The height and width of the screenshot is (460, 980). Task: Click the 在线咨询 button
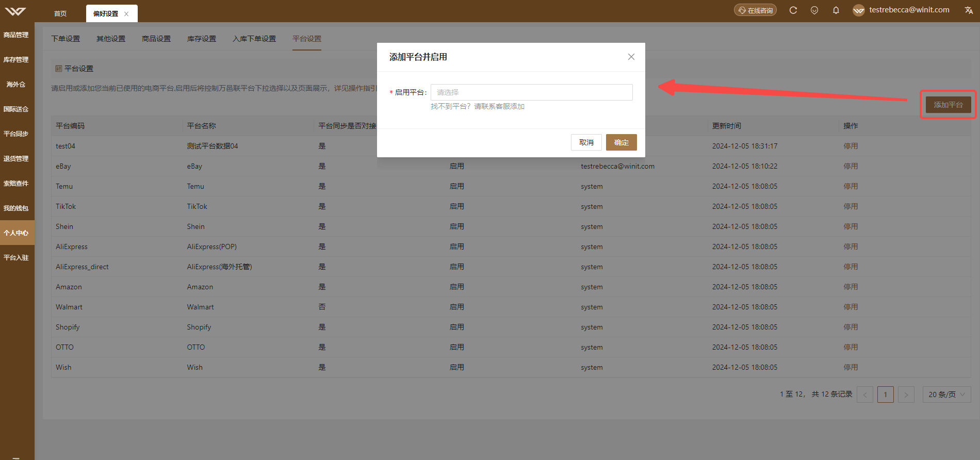pyautogui.click(x=755, y=10)
